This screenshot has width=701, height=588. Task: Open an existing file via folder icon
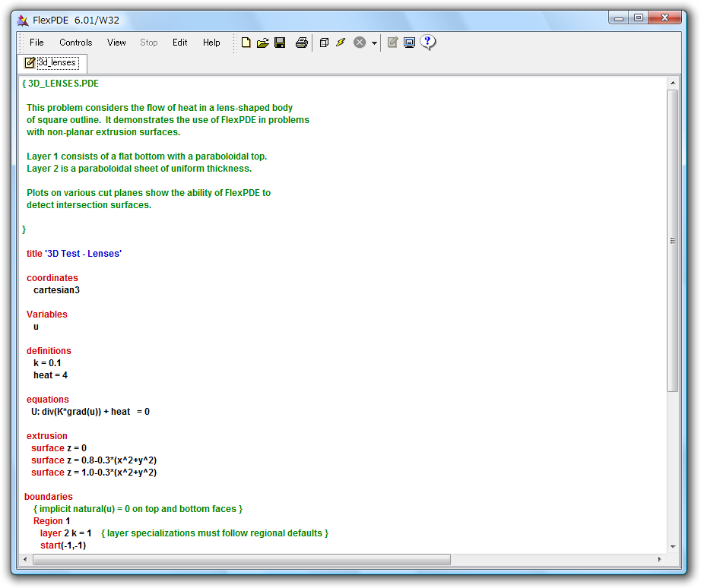(263, 43)
